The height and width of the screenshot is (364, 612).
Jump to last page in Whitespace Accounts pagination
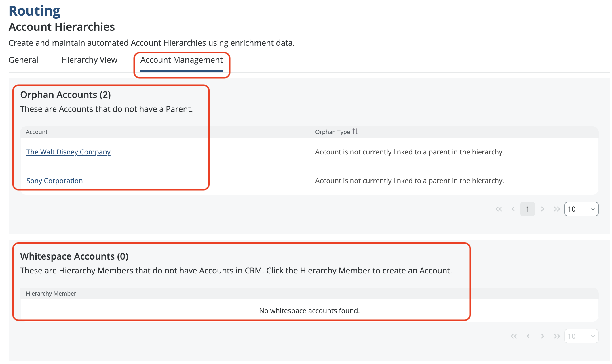pyautogui.click(x=557, y=336)
